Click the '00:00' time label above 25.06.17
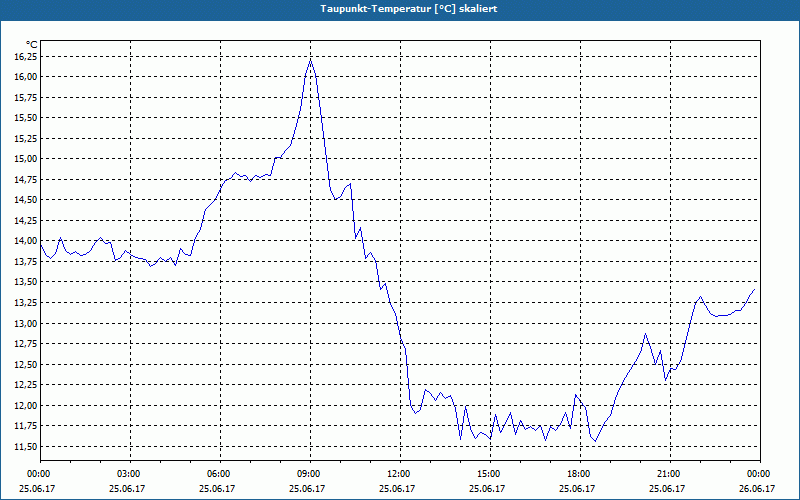The height and width of the screenshot is (500, 800). point(37,474)
